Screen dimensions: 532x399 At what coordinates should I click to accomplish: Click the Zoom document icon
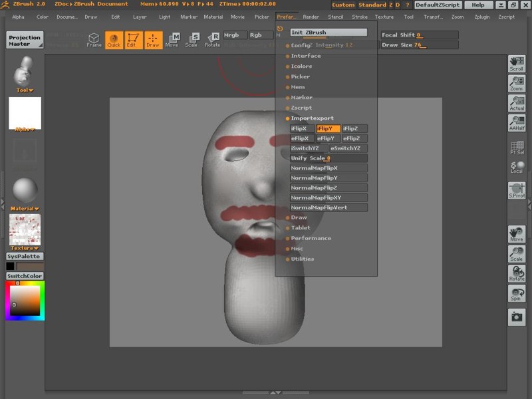[x=517, y=84]
